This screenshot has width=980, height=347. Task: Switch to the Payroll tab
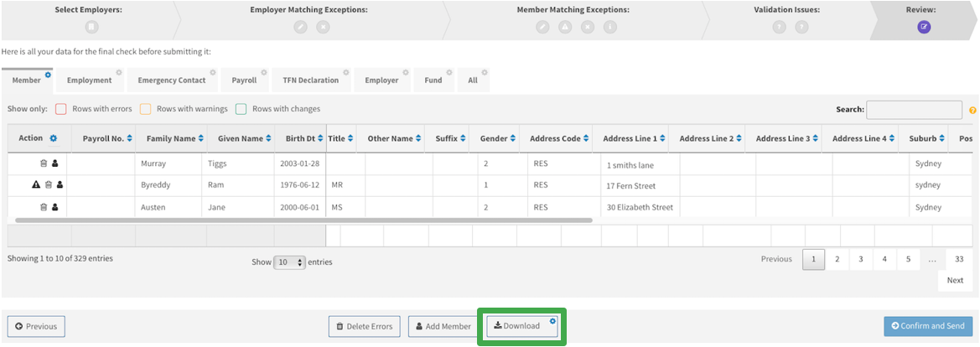coord(245,80)
